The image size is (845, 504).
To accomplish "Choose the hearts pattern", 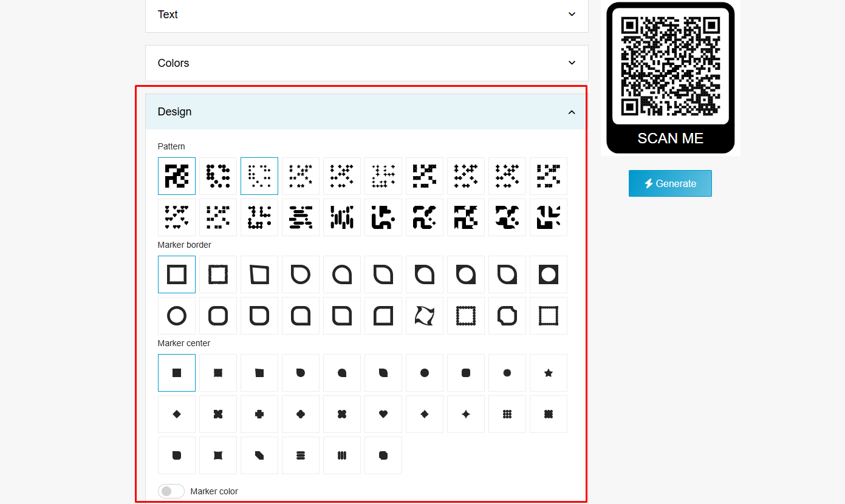I will click(x=177, y=217).
